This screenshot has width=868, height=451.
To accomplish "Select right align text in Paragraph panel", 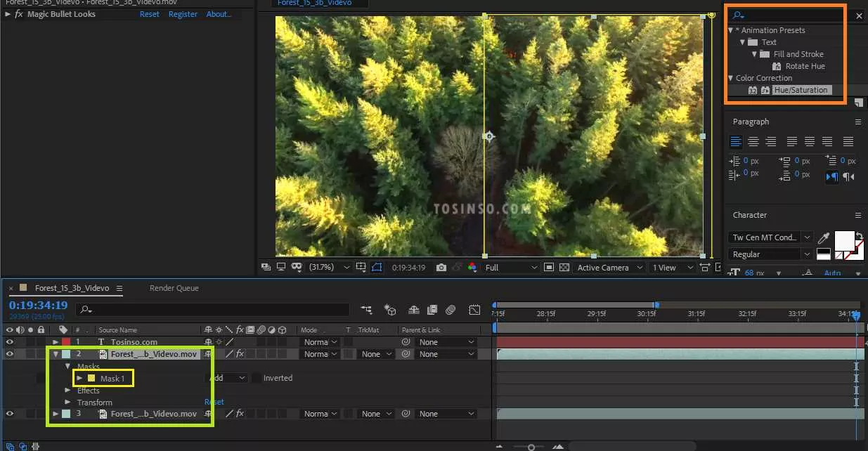I will pyautogui.click(x=770, y=142).
